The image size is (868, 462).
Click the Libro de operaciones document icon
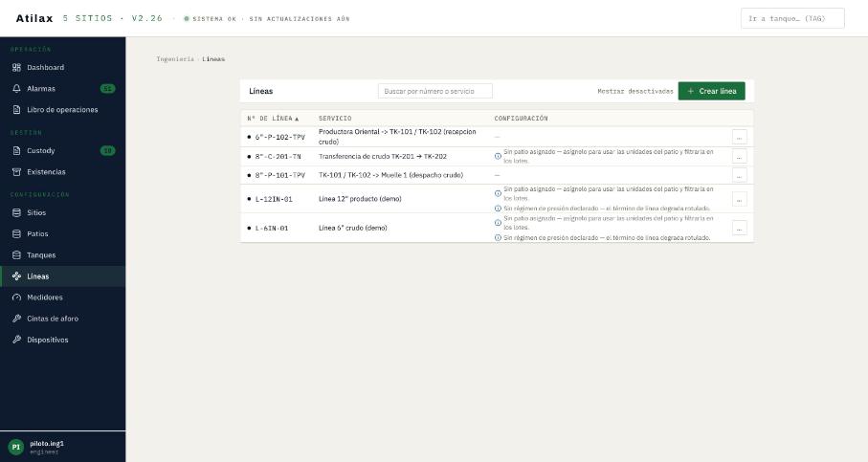[x=16, y=110]
